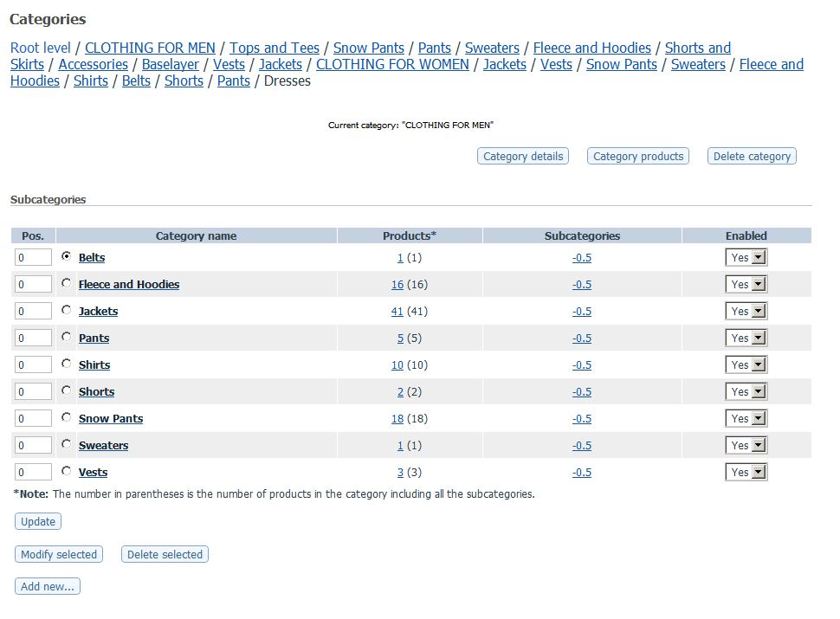Select the Belts radio button
840x619 pixels.
67,256
